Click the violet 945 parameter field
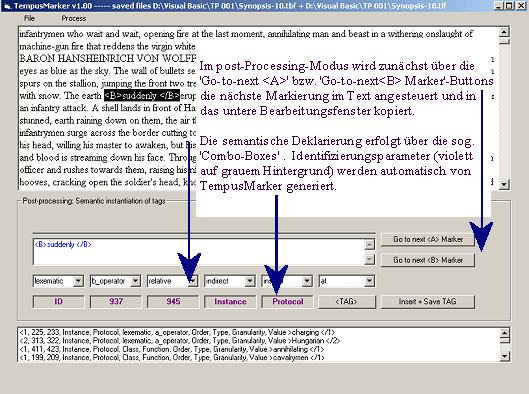The height and width of the screenshot is (394, 529). [173, 302]
